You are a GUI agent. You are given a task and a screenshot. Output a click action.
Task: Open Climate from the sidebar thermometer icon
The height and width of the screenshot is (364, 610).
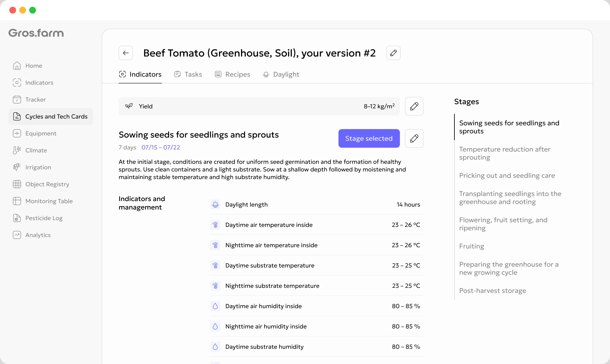click(17, 150)
